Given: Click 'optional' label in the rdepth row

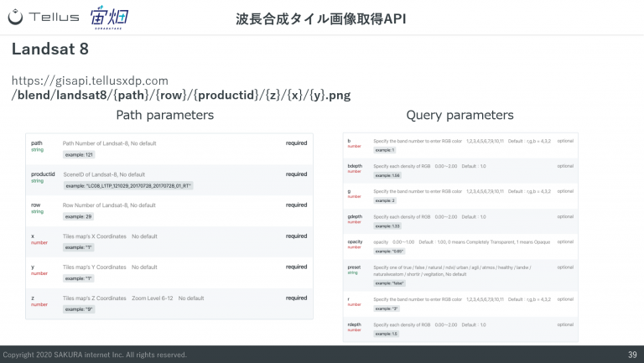Looking at the screenshot, I should tap(565, 324).
